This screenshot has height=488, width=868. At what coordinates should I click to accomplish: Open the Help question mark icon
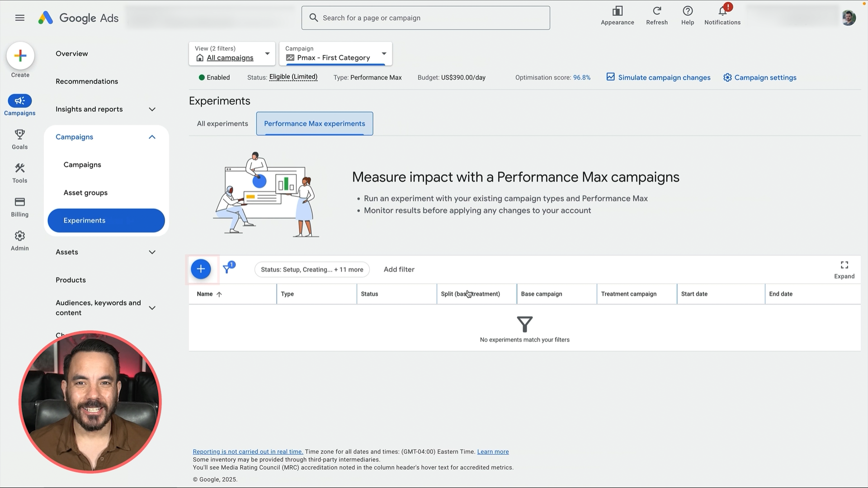688,11
